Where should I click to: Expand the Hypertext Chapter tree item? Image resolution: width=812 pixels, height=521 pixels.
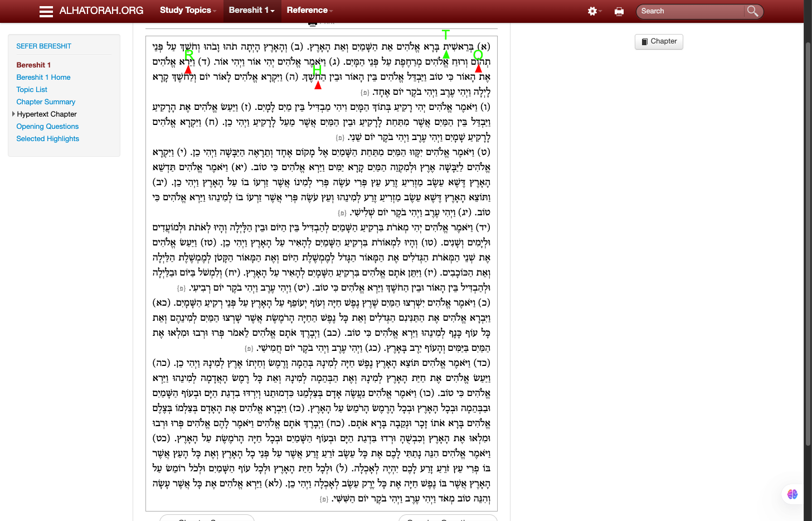[13, 114]
